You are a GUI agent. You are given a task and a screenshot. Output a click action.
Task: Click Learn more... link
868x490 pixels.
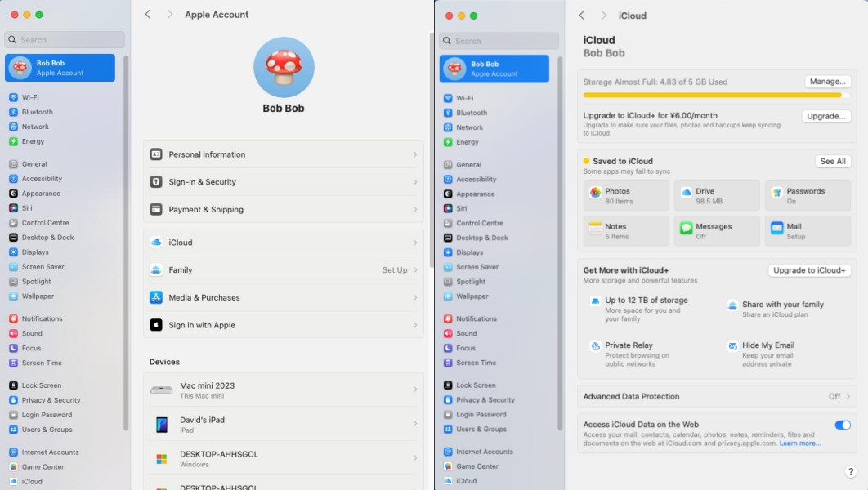800,443
